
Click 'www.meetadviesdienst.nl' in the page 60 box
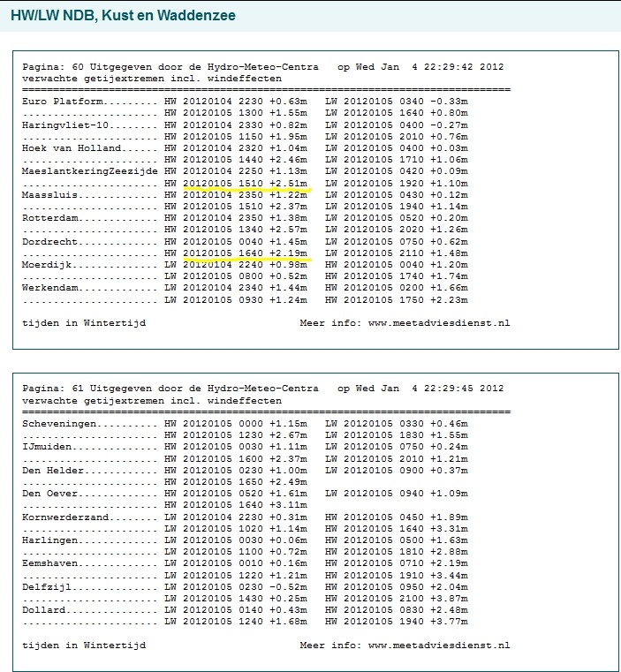point(439,322)
